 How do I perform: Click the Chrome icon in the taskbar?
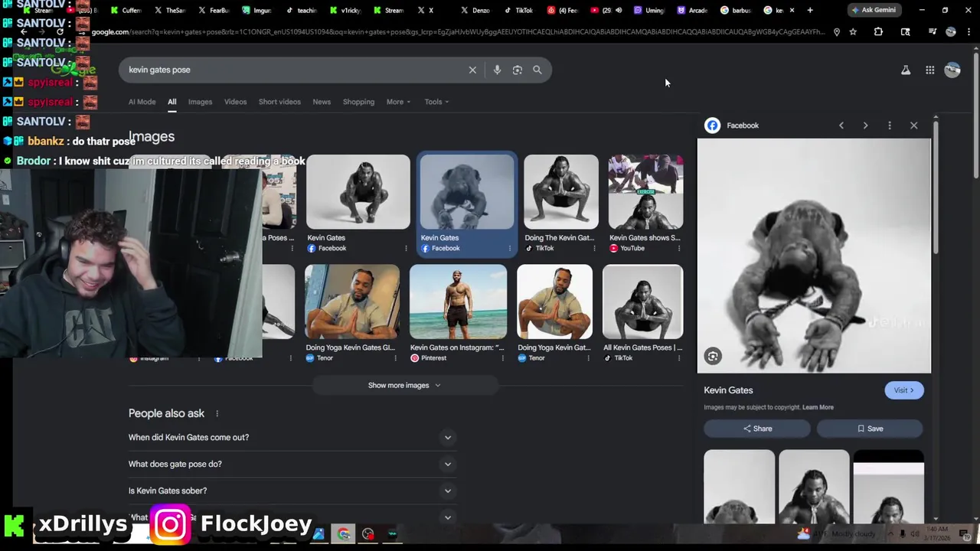pos(344,534)
